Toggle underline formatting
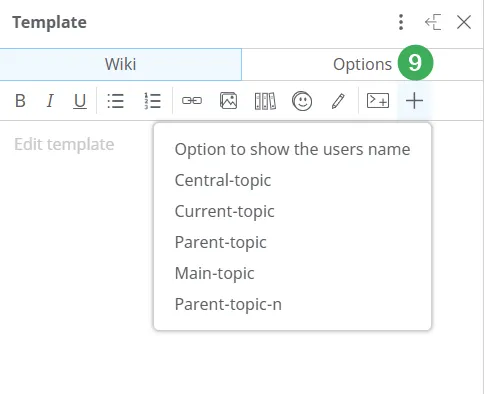The width and height of the screenshot is (484, 394). click(80, 101)
